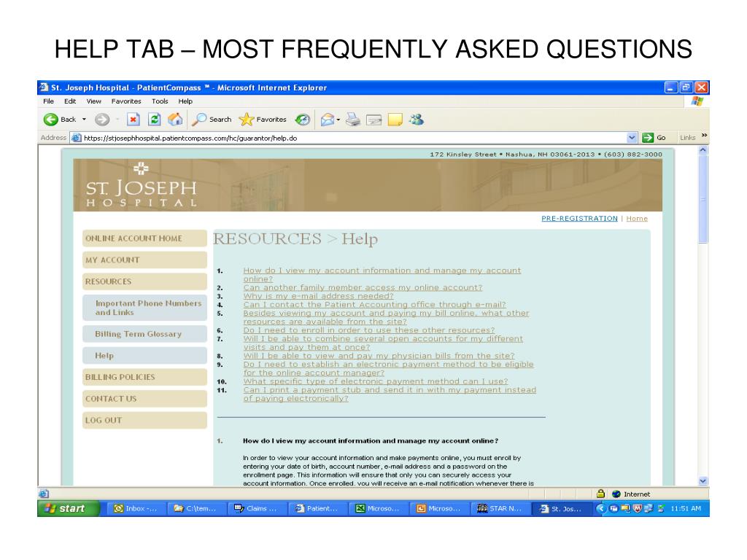Open question 1 about viewing account information
Screen dimensions: 747x560
click(382, 275)
